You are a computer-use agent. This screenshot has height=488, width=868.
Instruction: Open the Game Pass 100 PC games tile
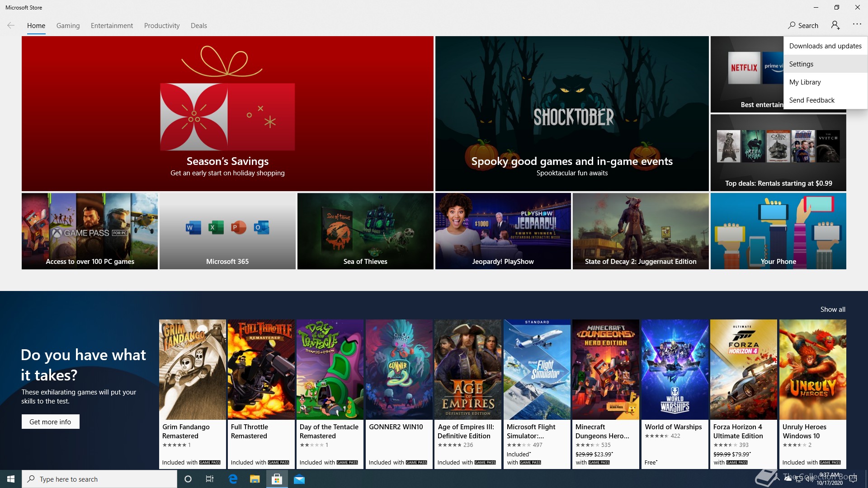[x=90, y=231]
